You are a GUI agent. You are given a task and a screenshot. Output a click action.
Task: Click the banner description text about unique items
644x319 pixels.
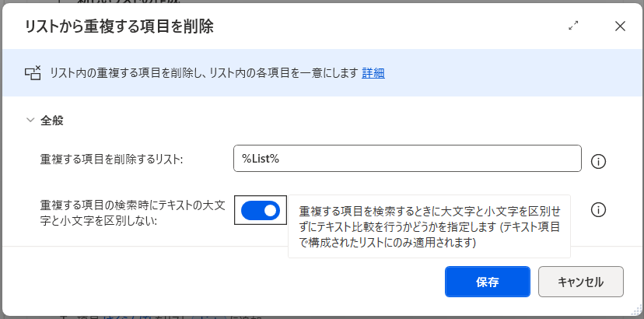coord(202,73)
